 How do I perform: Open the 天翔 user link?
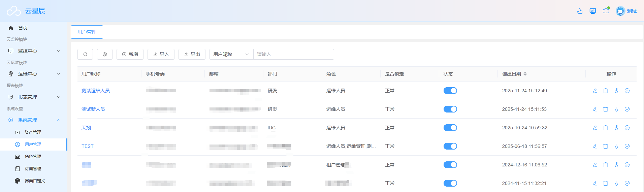pos(86,128)
